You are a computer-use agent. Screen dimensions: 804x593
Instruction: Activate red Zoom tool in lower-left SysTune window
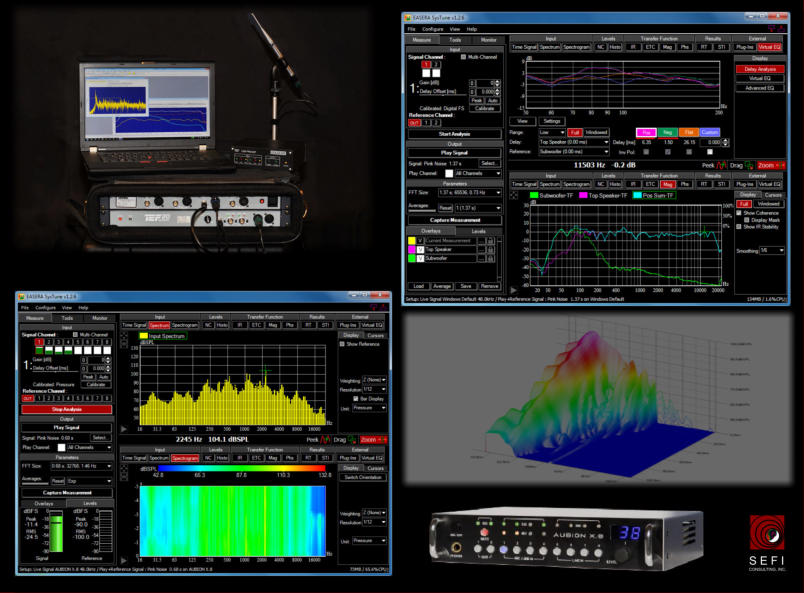click(x=373, y=440)
